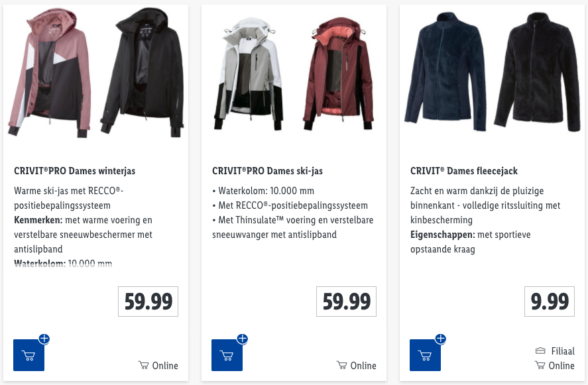Open the pink and black winter jacket image

[50, 73]
